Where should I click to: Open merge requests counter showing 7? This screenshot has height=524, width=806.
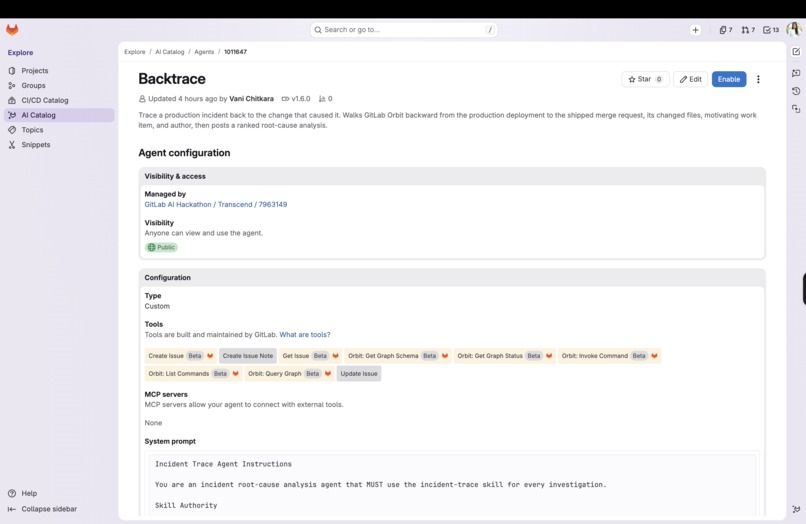click(748, 30)
